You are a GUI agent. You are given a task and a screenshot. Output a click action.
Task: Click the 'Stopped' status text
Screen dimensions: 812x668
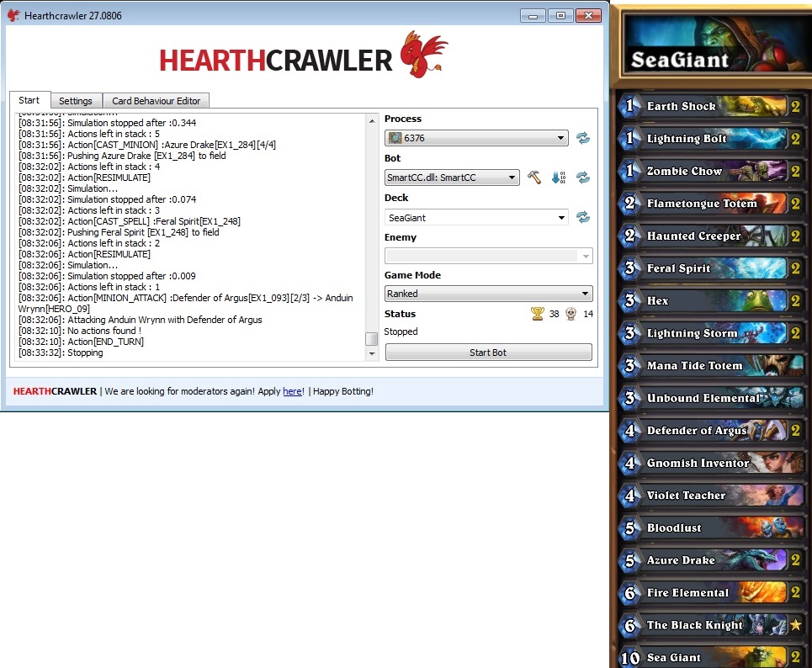point(401,331)
